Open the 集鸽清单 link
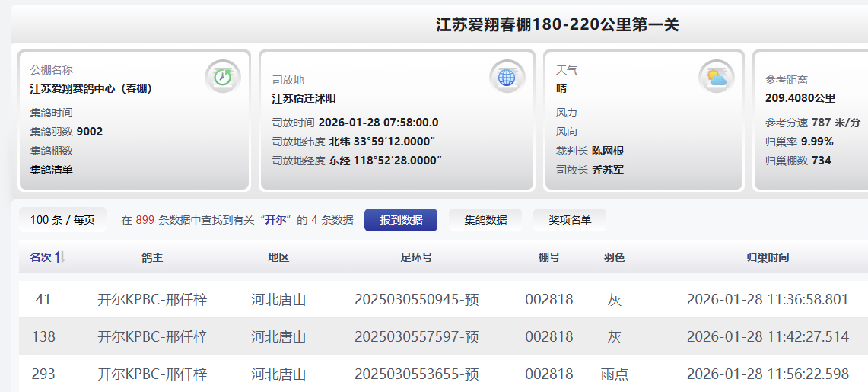 [52, 170]
